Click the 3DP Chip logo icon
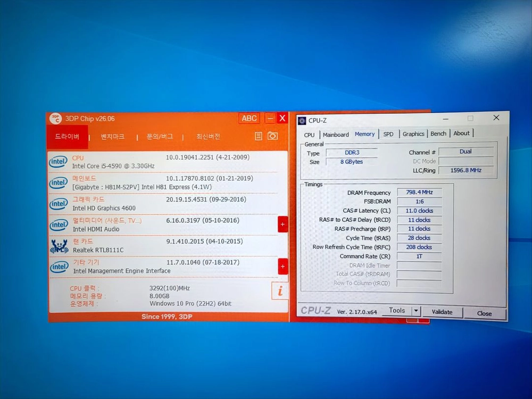 tap(55, 119)
